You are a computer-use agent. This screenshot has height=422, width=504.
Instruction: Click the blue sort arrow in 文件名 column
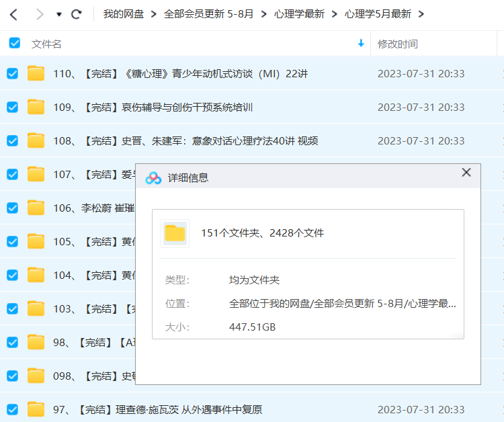(361, 44)
